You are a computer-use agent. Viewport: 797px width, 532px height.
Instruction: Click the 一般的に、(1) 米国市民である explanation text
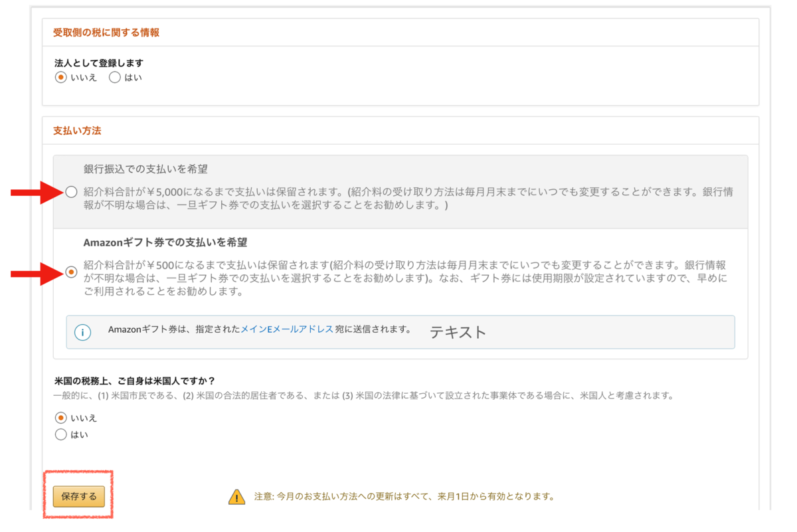[x=364, y=395]
